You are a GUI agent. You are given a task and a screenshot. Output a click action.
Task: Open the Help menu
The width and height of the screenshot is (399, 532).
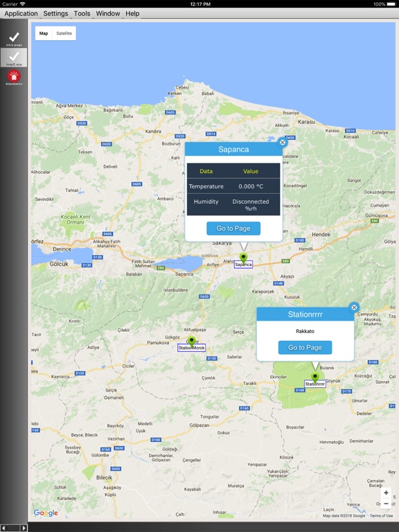pyautogui.click(x=132, y=14)
